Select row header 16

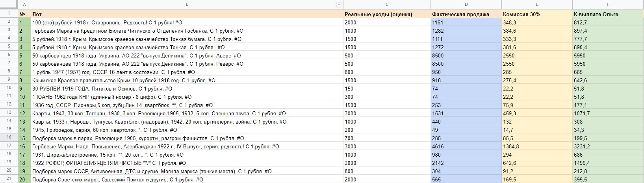[9, 138]
